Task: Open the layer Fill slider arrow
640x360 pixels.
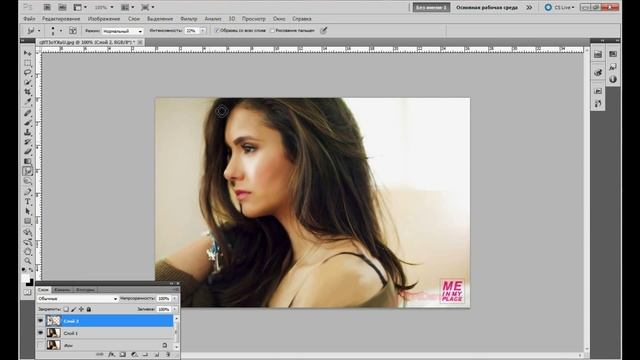Action: 174,309
